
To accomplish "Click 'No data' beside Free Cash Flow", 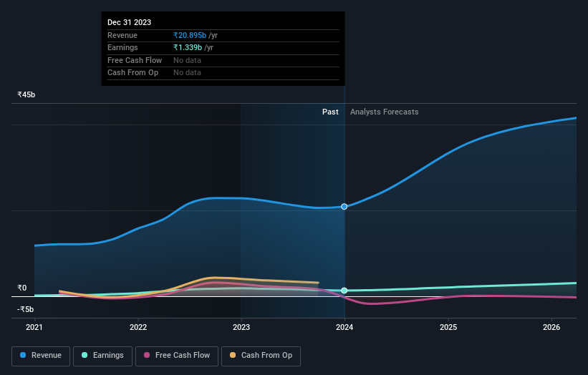I will pyautogui.click(x=187, y=60).
